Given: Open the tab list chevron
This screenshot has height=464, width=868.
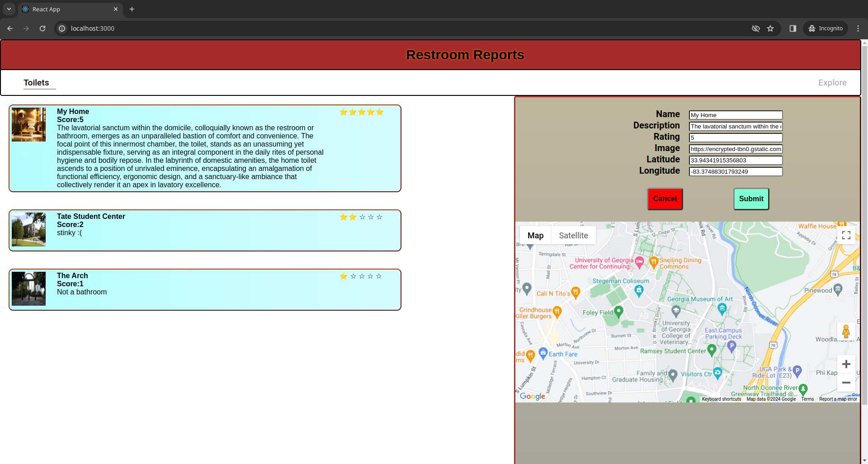Looking at the screenshot, I should [x=9, y=9].
